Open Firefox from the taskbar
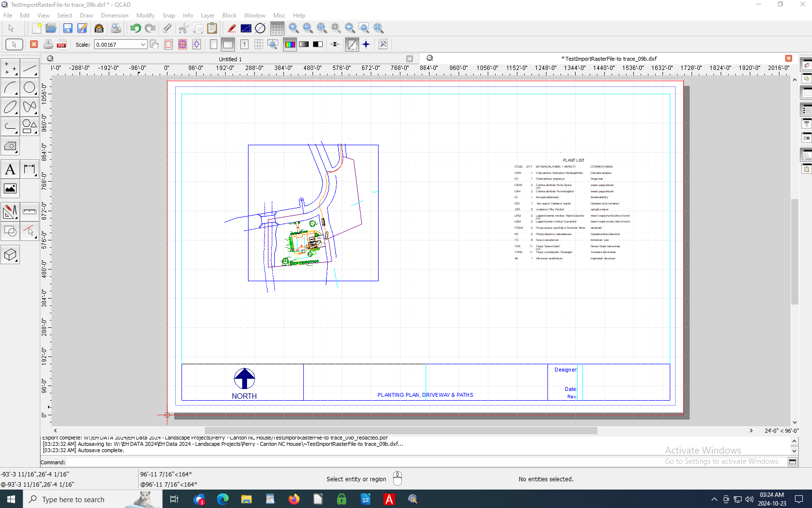Viewport: 812px width, 508px height. point(294,499)
